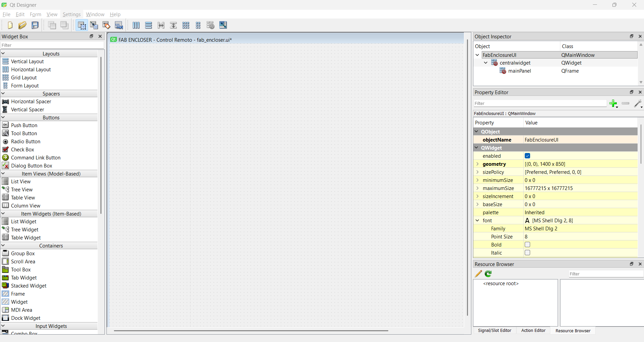The width and height of the screenshot is (644, 342).
Task: Add dynamic property with green plus
Action: (614, 104)
